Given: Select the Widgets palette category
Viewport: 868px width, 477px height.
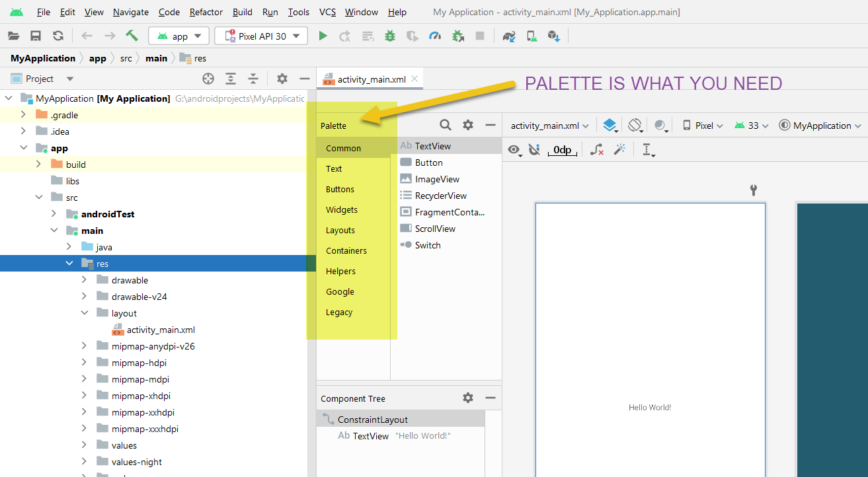Looking at the screenshot, I should 342,209.
